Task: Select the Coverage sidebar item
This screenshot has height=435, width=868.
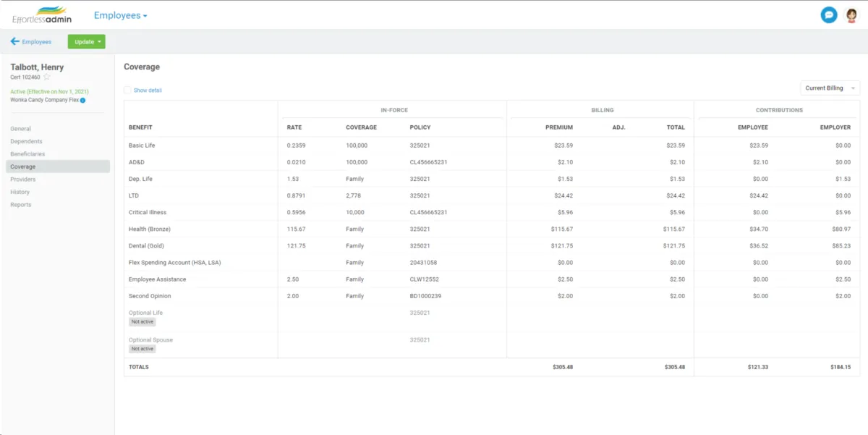Action: (58, 166)
